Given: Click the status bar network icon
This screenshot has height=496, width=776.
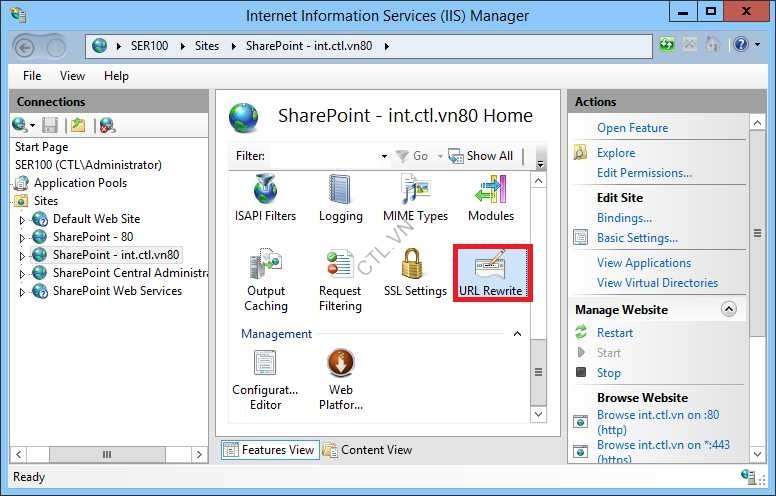Looking at the screenshot, I should (x=747, y=477).
